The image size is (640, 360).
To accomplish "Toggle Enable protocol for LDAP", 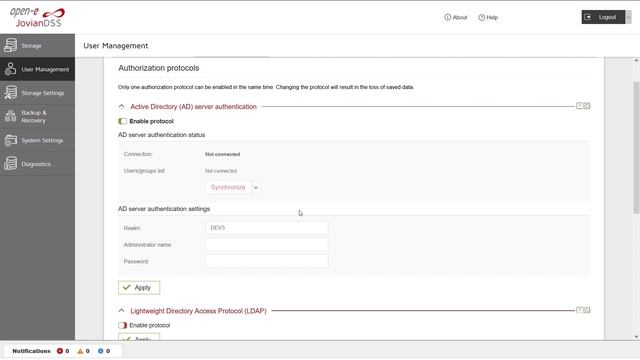I will (122, 325).
